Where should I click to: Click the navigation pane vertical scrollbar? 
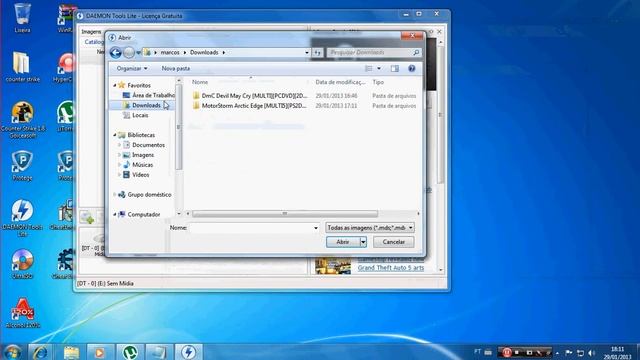tap(178, 127)
